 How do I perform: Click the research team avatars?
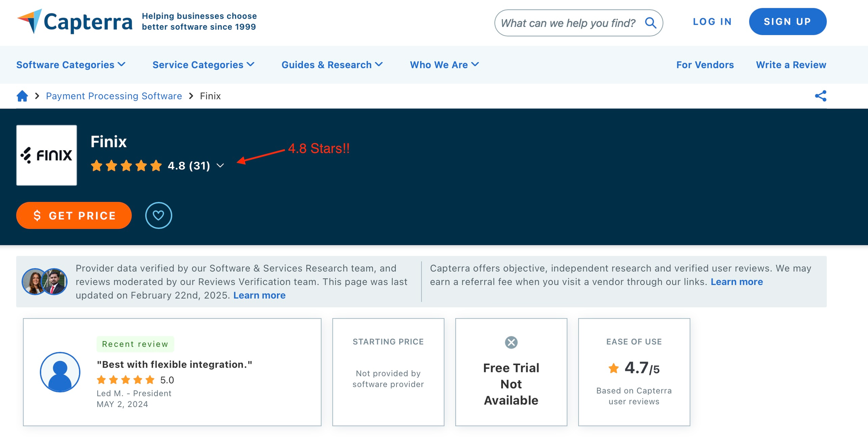[44, 281]
